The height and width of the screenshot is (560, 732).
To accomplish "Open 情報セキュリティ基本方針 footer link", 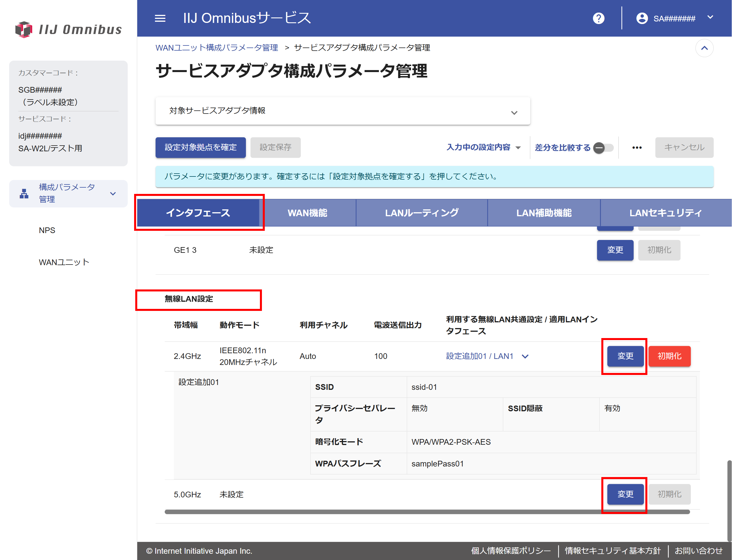I will coord(613,551).
